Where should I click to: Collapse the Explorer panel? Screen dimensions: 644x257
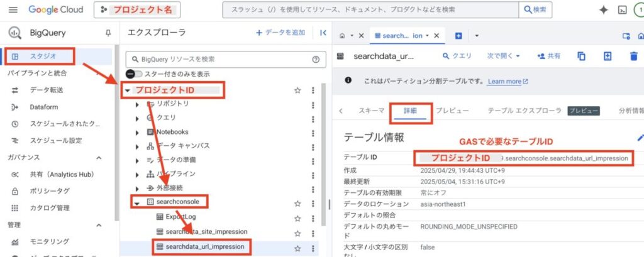[323, 33]
